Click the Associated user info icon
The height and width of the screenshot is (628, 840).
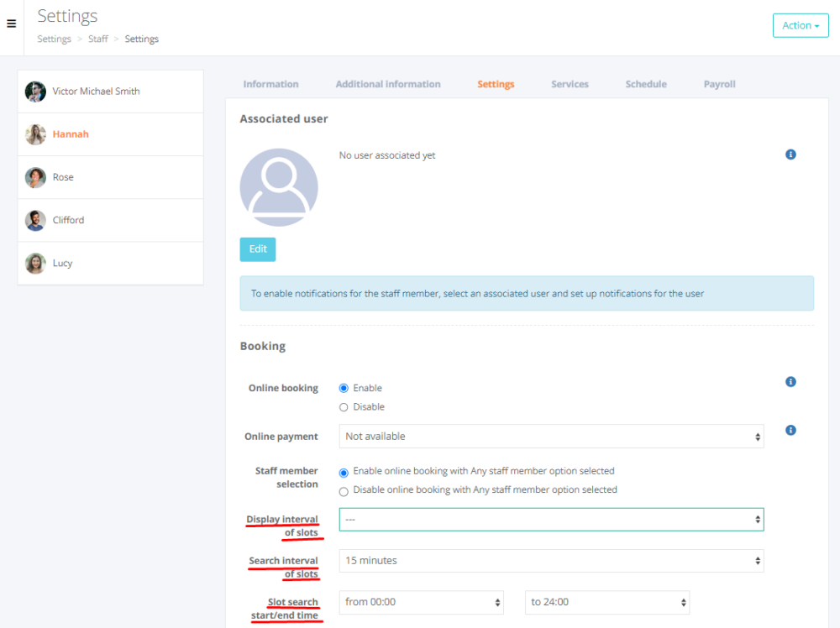[x=790, y=154]
